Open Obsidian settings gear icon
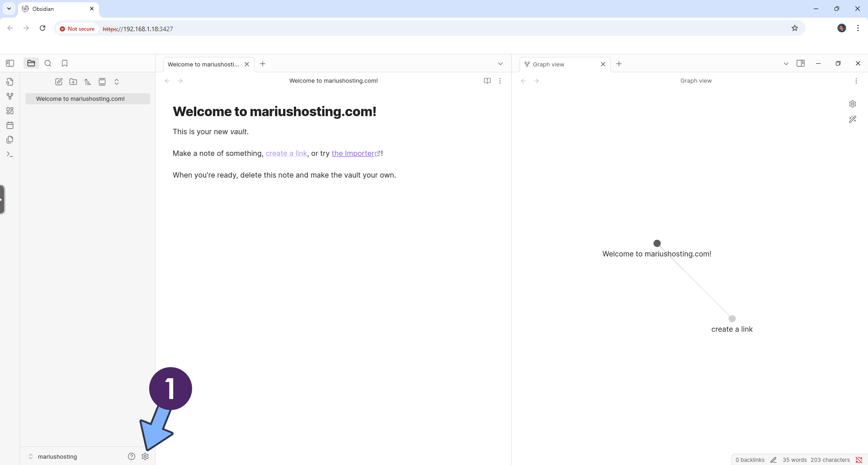The width and height of the screenshot is (868, 465). 145,456
